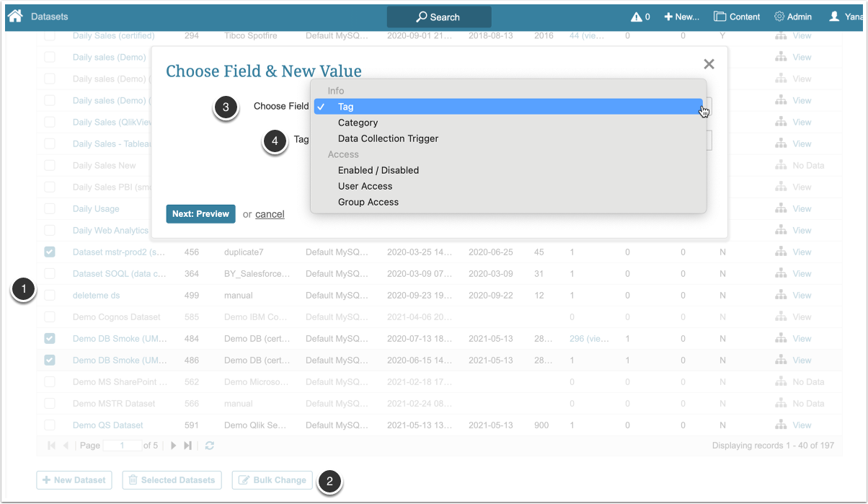Close the Choose Field dialog
868x504 pixels.
(709, 64)
